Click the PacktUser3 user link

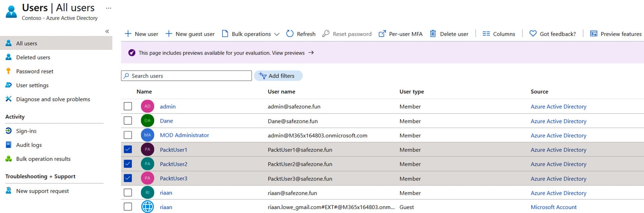click(x=174, y=178)
